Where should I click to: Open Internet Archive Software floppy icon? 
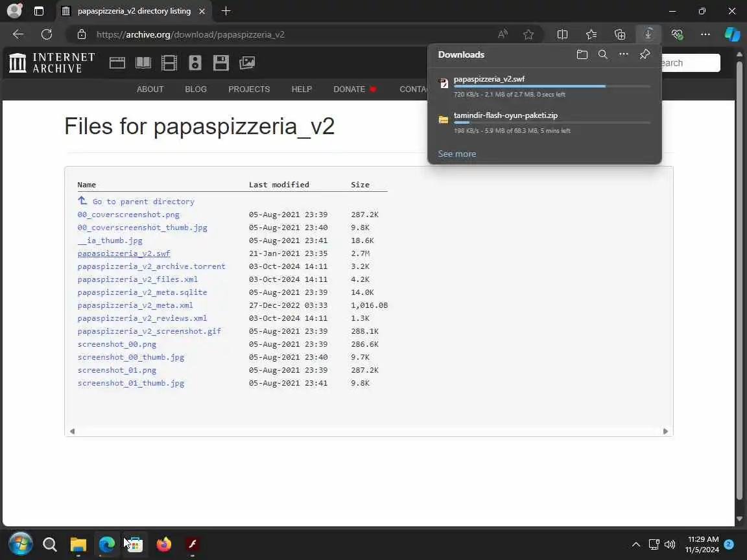(x=220, y=63)
